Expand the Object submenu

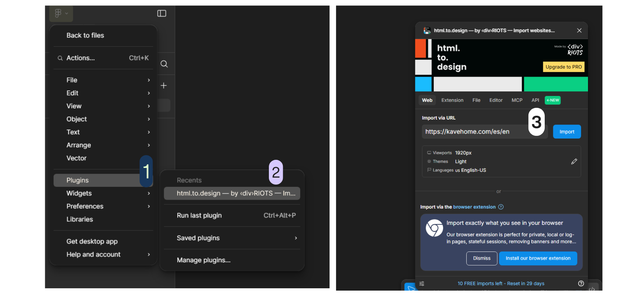point(103,119)
